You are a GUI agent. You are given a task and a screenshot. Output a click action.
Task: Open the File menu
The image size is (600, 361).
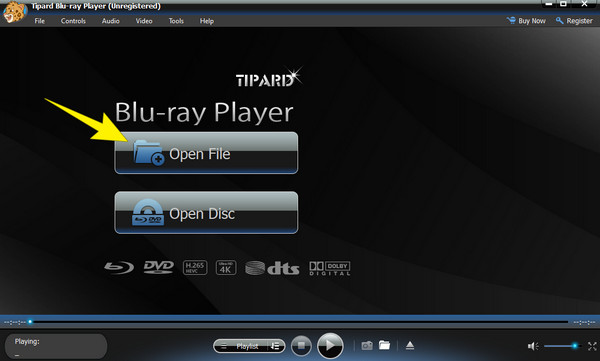coord(39,21)
